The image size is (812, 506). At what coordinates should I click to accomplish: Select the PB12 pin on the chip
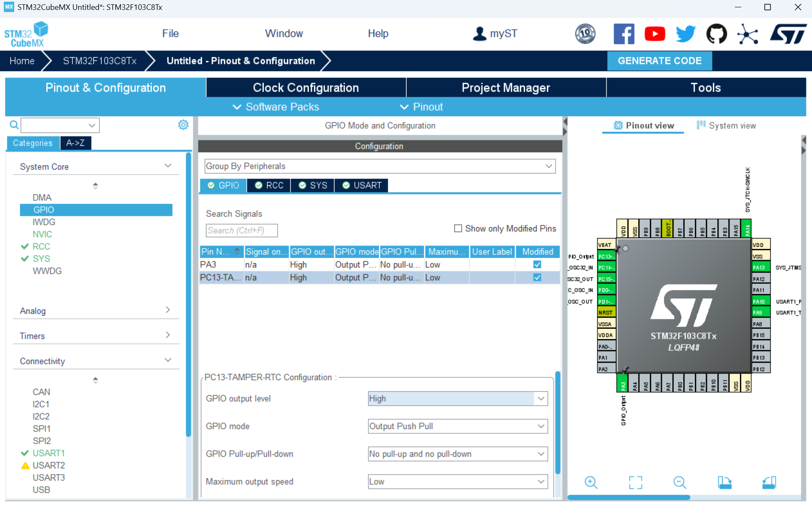click(x=761, y=369)
